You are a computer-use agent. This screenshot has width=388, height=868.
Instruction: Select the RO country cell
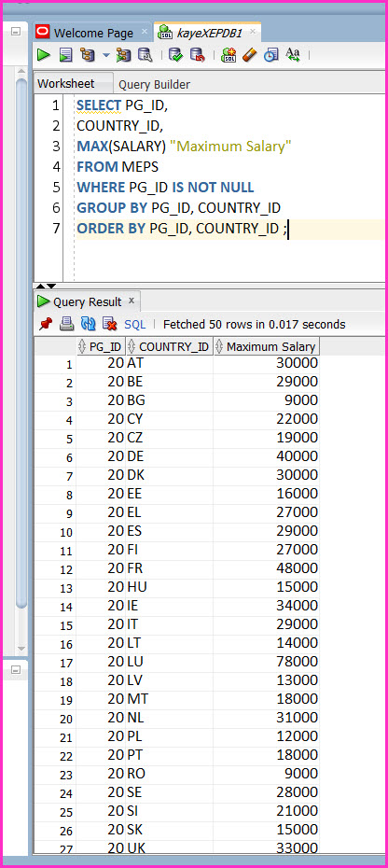click(x=170, y=774)
